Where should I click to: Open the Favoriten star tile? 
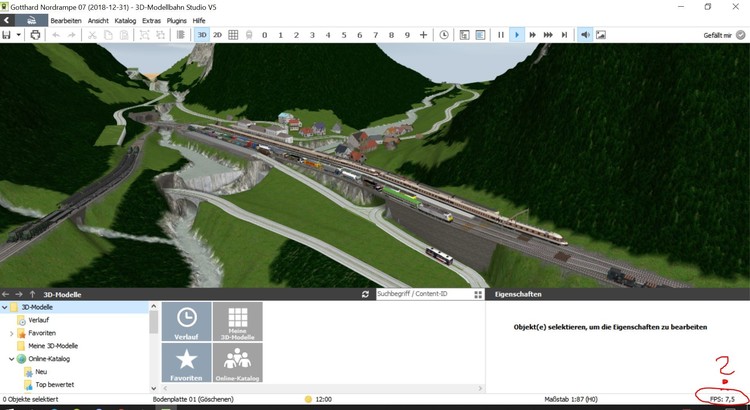[186, 363]
